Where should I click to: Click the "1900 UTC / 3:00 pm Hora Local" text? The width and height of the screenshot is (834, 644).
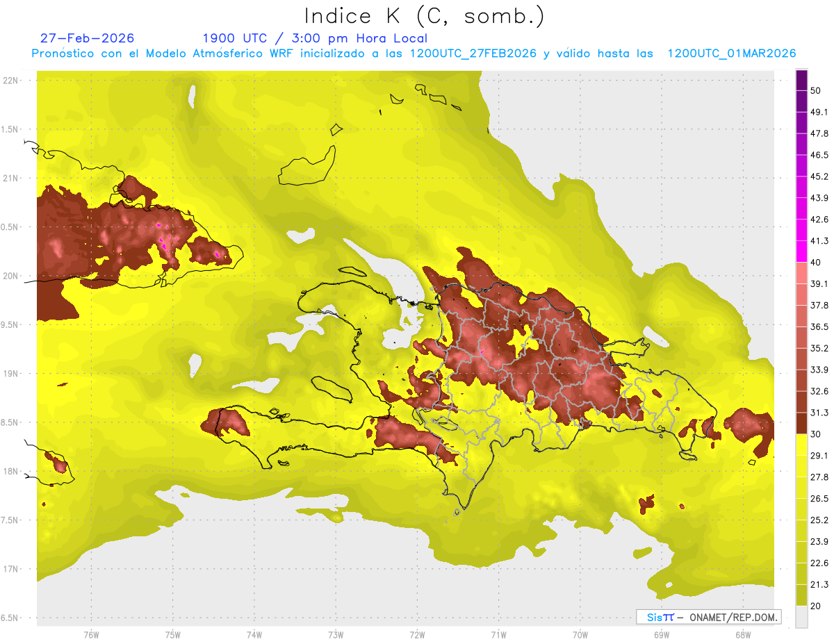pos(314,38)
